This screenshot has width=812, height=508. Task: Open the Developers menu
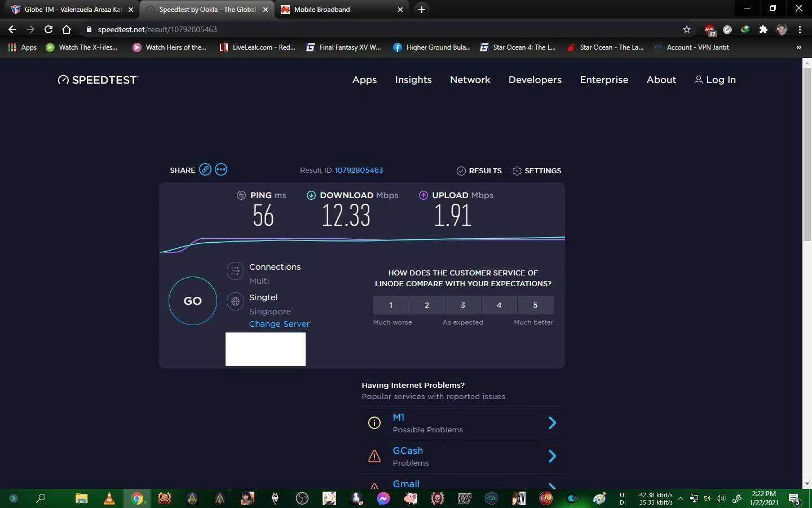pos(535,80)
